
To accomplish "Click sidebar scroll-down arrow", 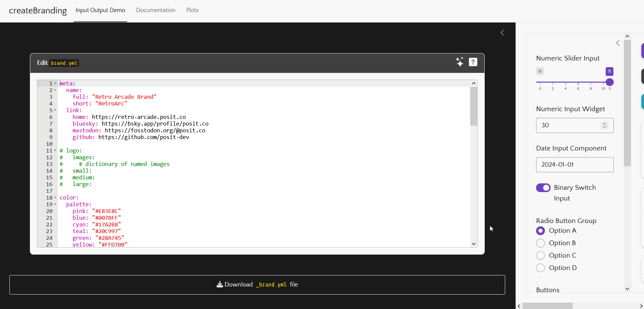I will (627, 289).
